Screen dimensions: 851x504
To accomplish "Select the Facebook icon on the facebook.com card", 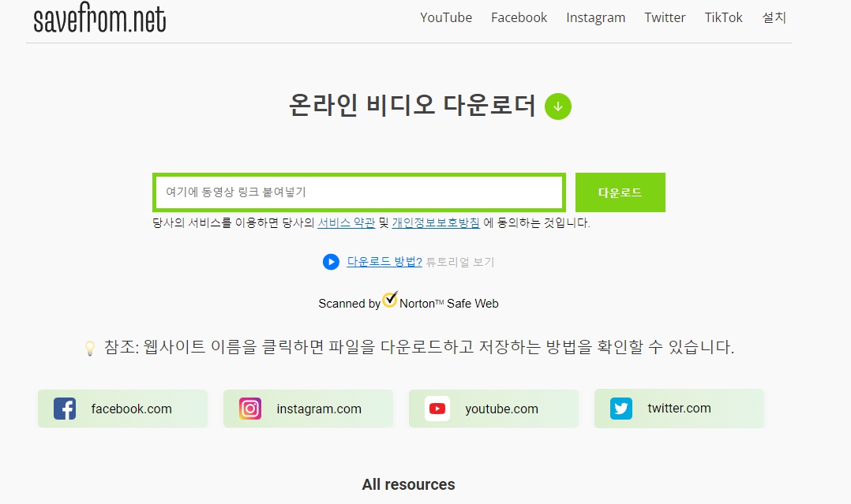I will click(x=63, y=409).
